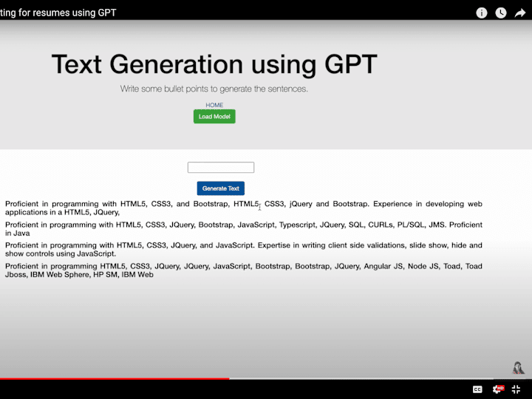This screenshot has width=532, height=399.
Task: Click 'Write some bullet points' subtitle text
Action: coord(214,89)
